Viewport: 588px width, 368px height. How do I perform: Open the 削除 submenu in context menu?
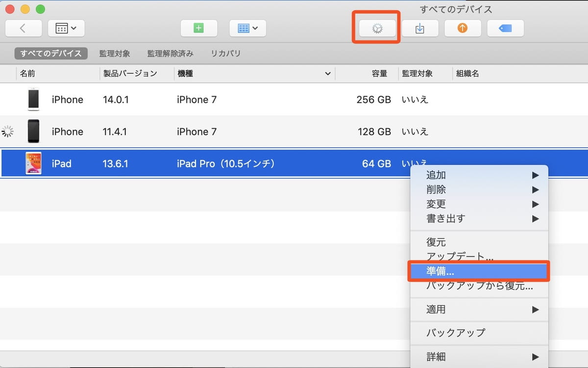click(x=479, y=189)
